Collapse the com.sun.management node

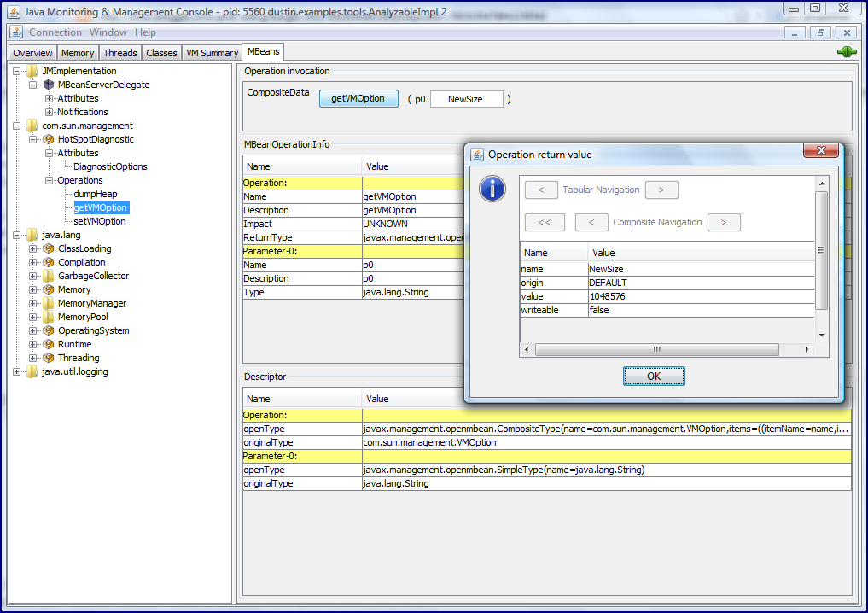pos(16,126)
